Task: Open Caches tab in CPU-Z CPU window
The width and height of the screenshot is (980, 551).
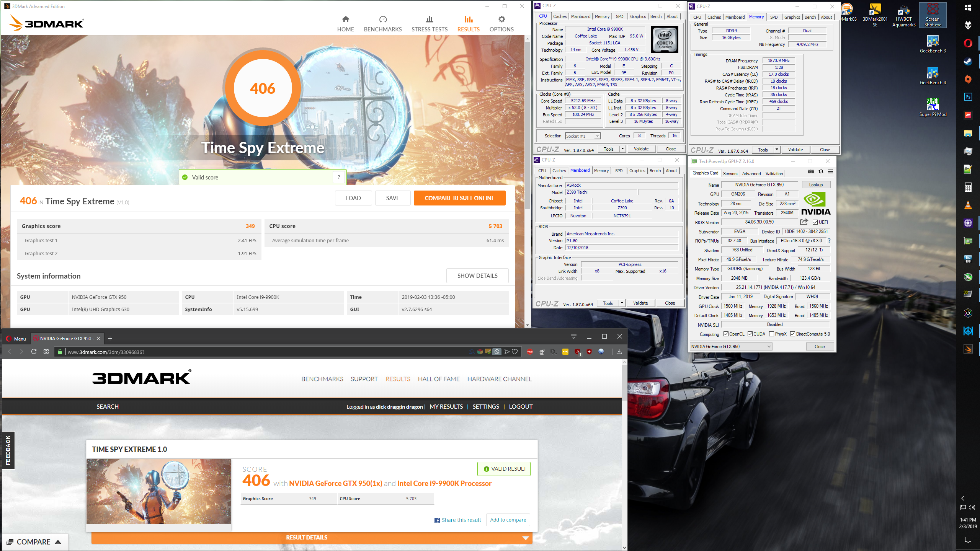Action: (x=560, y=16)
